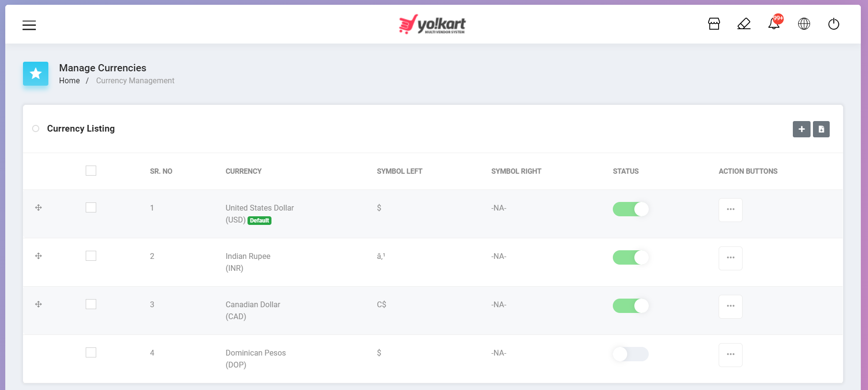Screen dimensions: 868x390
Task: Check the United States Dollar row checkbox
Action: (x=91, y=208)
